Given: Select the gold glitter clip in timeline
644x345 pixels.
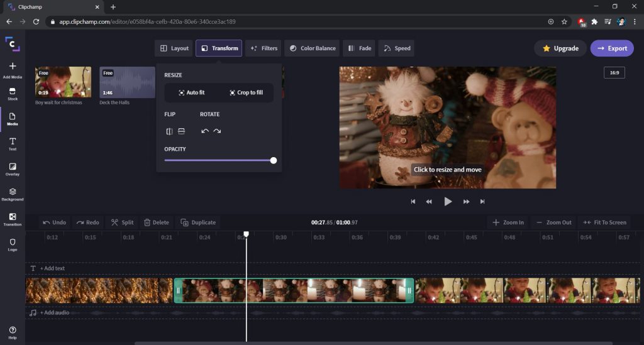Looking at the screenshot, I should [99, 290].
